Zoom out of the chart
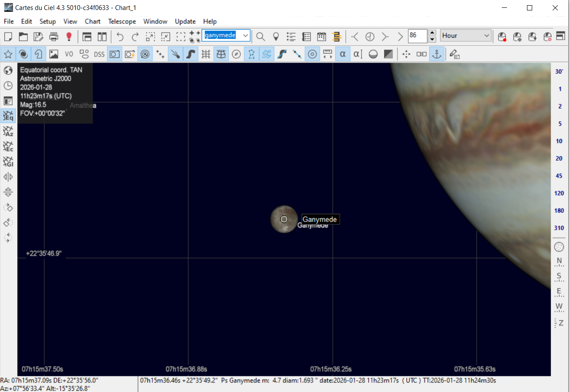The image size is (570, 392). pyautogui.click(x=166, y=37)
